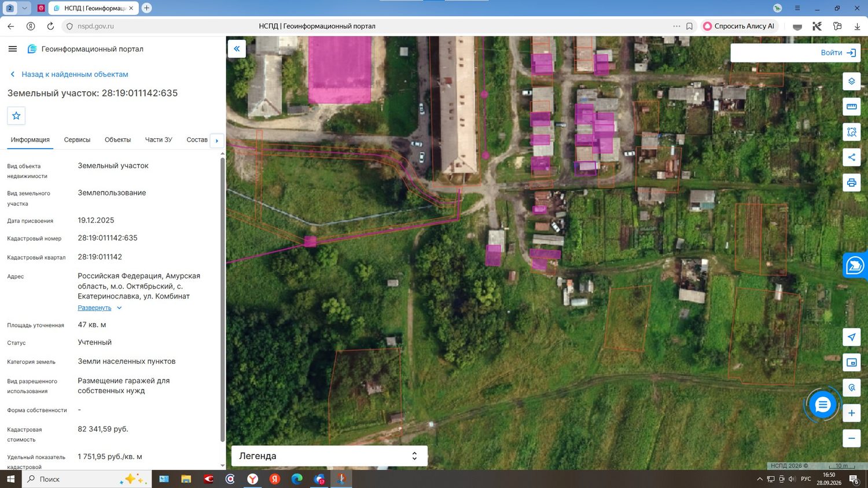Open the chat assistant bubble
Image resolution: width=868 pixels, height=488 pixels.
(822, 405)
